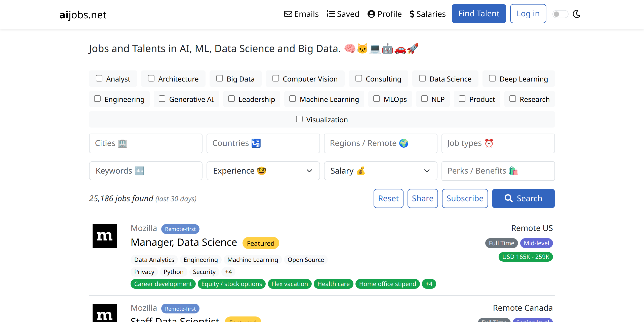Open the Emails menu item
This screenshot has height=322, width=644.
click(x=301, y=14)
